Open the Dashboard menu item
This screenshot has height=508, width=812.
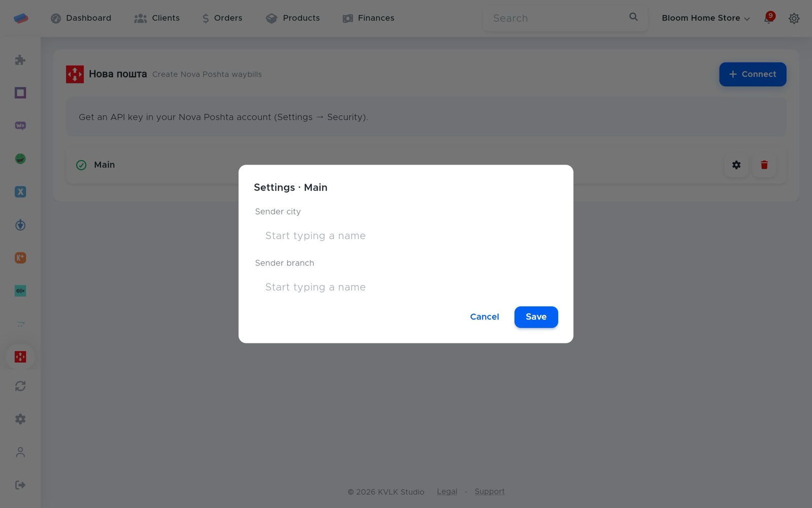(x=81, y=18)
